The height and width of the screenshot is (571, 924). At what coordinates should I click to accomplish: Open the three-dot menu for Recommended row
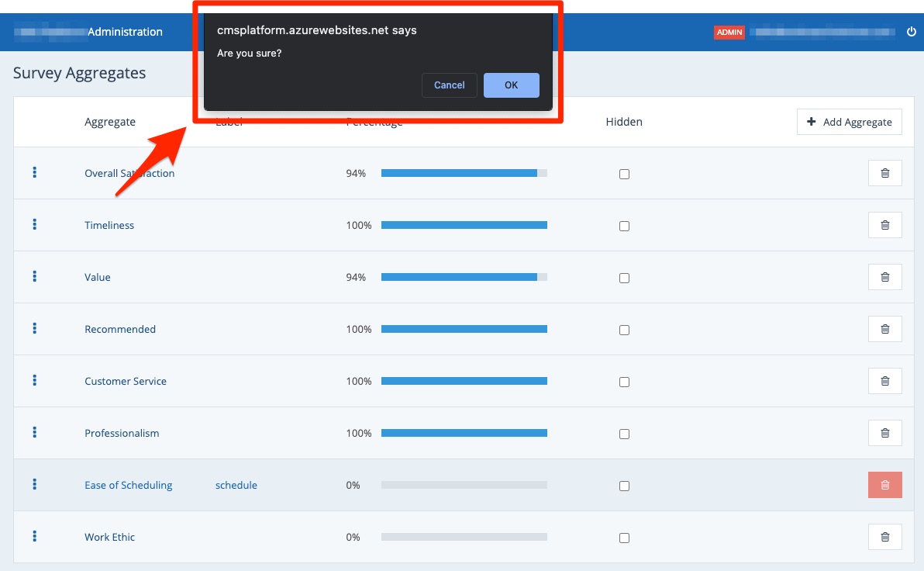[35, 328]
